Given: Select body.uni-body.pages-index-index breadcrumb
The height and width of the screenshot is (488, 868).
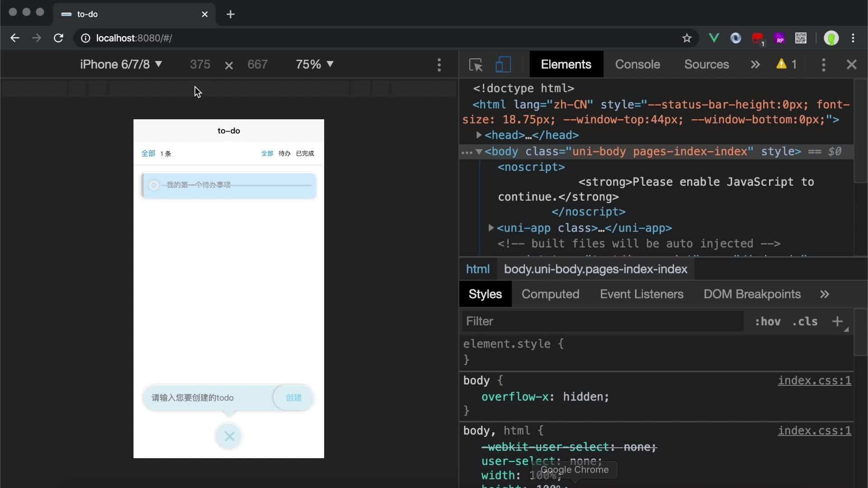Looking at the screenshot, I should [595, 269].
